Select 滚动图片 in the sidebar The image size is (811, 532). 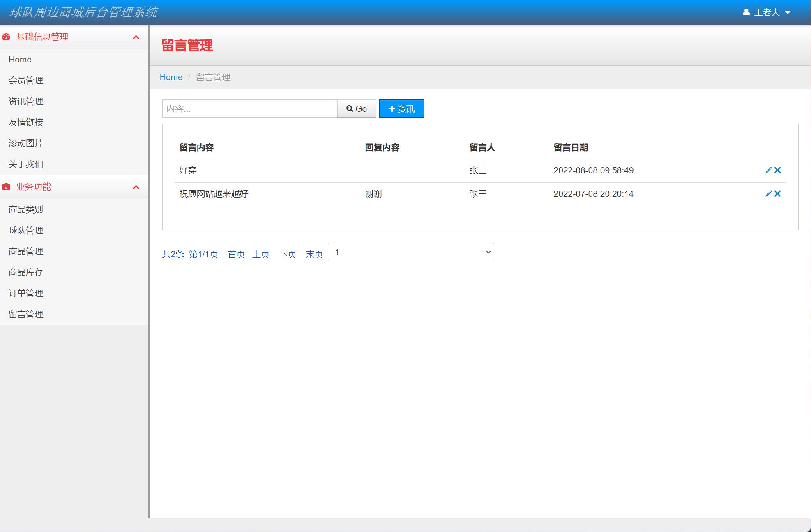(x=25, y=143)
